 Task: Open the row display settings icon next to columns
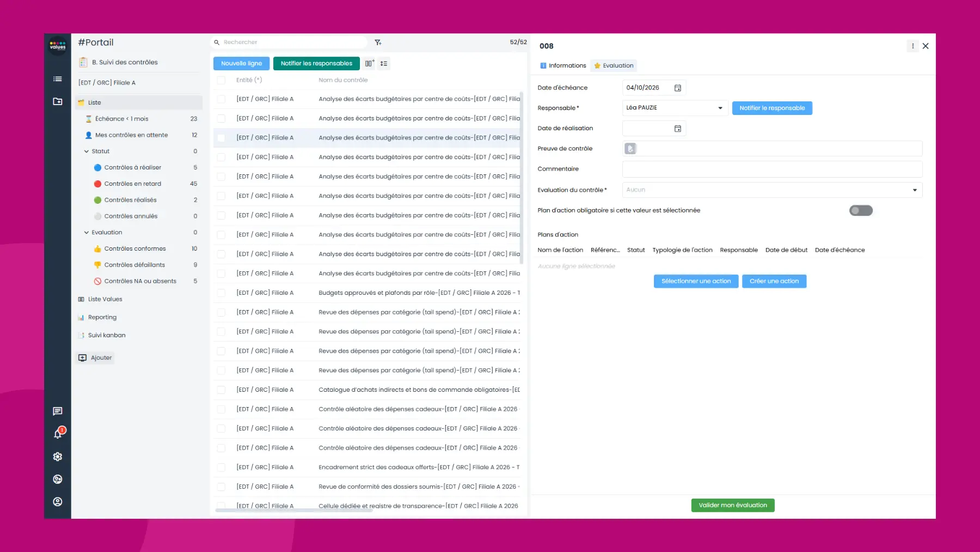pos(384,63)
